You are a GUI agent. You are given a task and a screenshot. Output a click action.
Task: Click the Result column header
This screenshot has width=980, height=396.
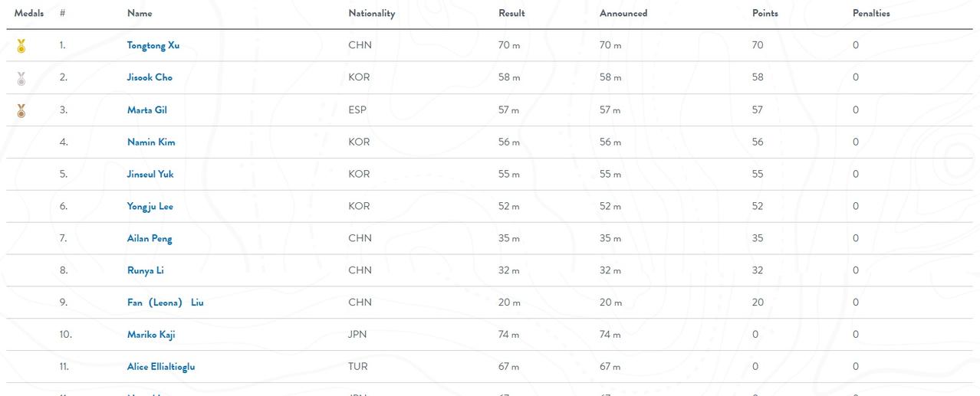511,13
